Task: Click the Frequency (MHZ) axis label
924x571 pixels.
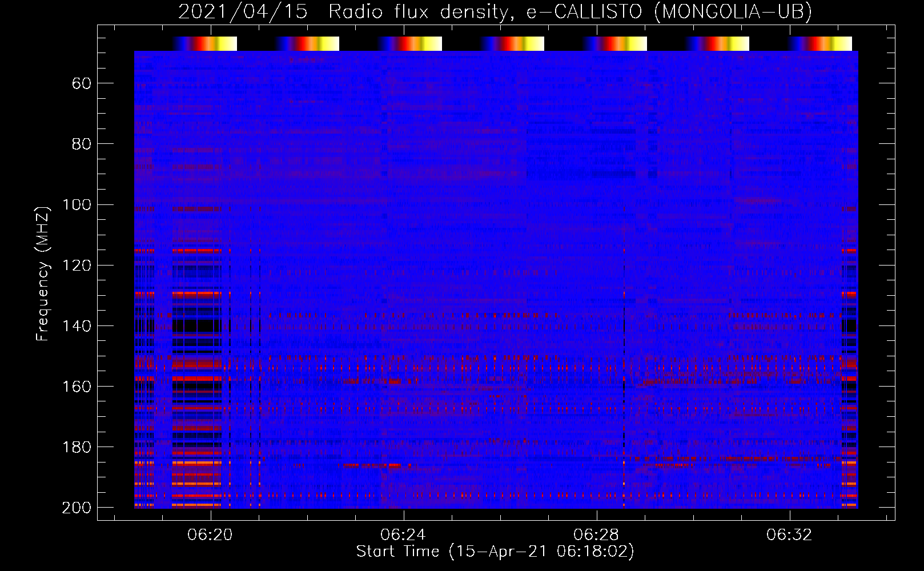Action: pyautogui.click(x=43, y=274)
